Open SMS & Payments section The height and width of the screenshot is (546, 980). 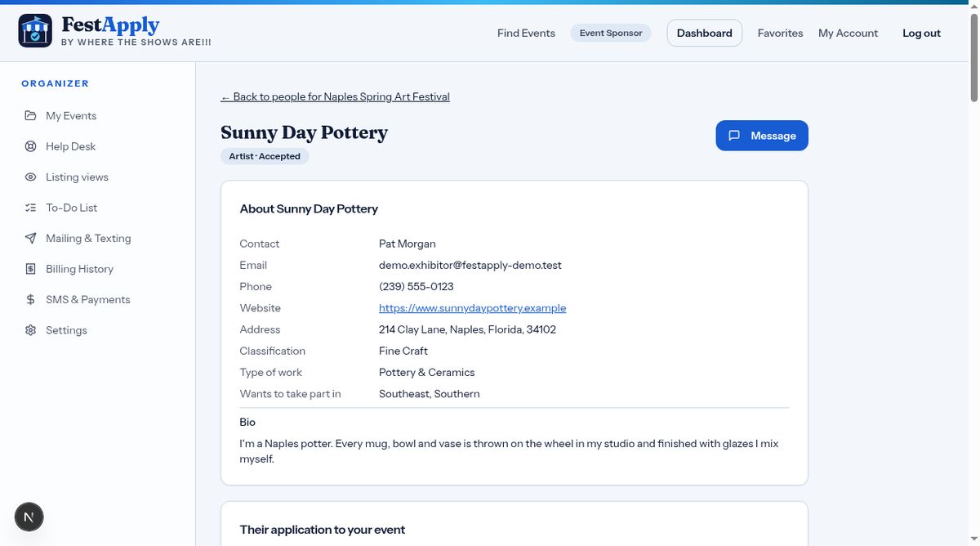88,299
